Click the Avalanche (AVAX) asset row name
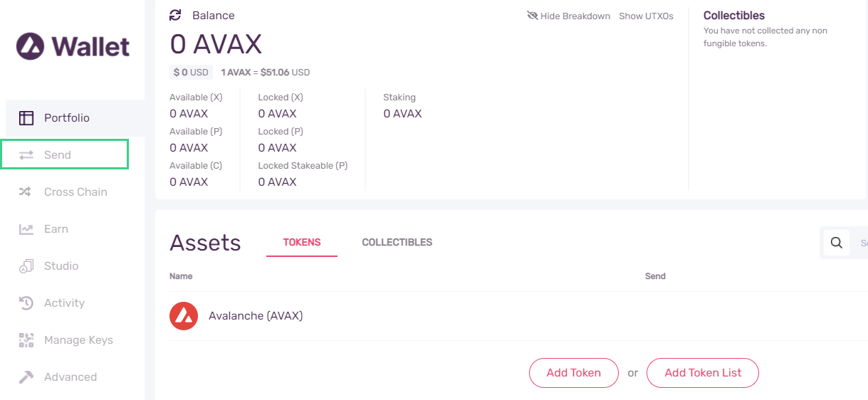The width and height of the screenshot is (868, 400). (256, 315)
